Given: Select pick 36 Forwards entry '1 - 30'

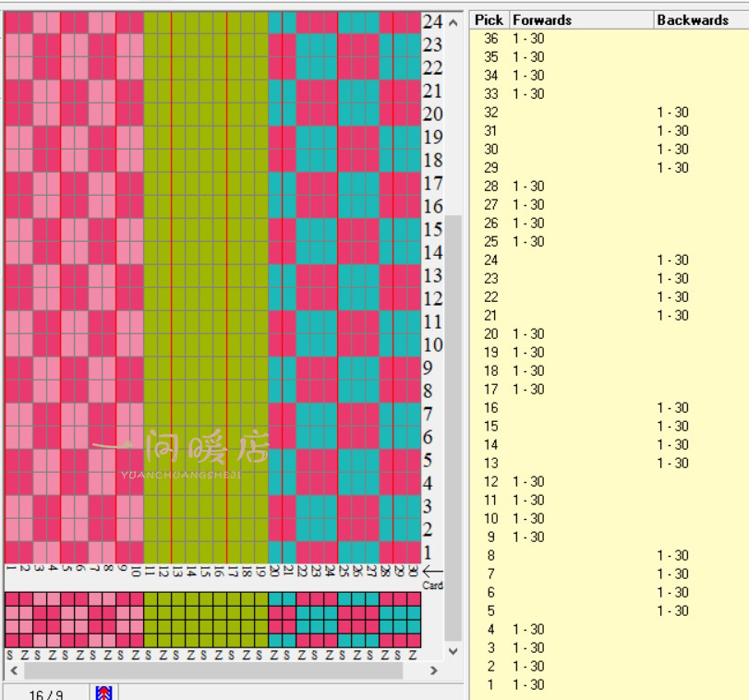Looking at the screenshot, I should coord(528,39).
